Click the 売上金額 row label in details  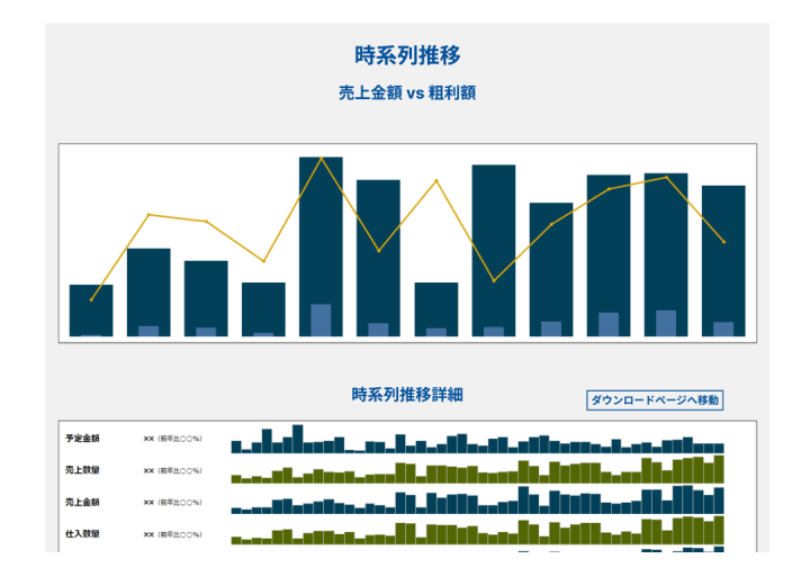82,502
